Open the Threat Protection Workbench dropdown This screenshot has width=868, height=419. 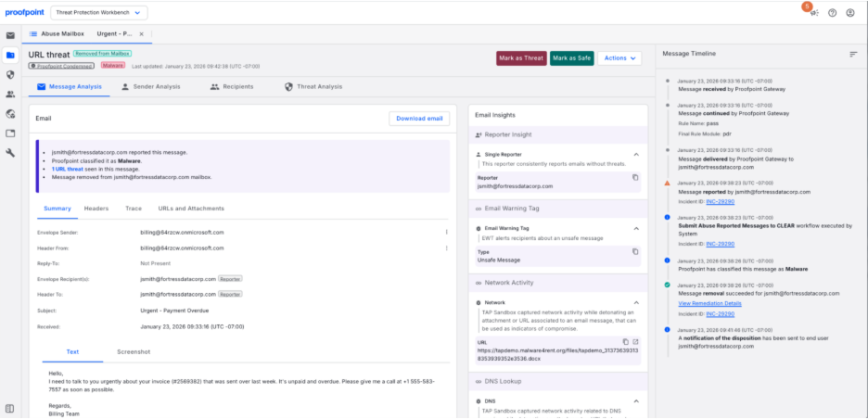point(98,13)
